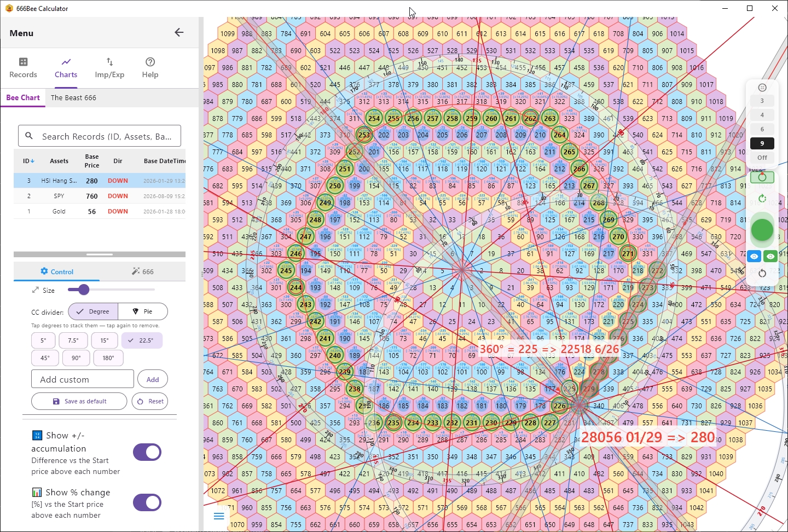The image size is (788, 532).
Task: Click hexagon cell 280 price label
Action: [648, 437]
